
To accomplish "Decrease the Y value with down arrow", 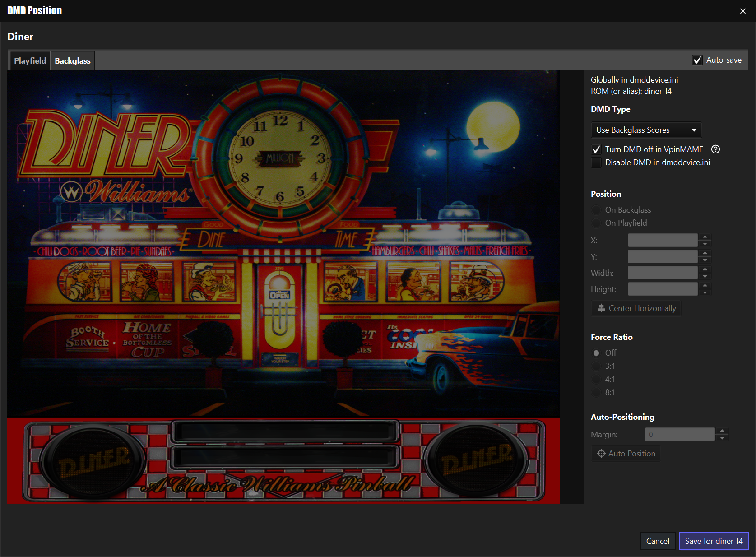I will coord(705,260).
